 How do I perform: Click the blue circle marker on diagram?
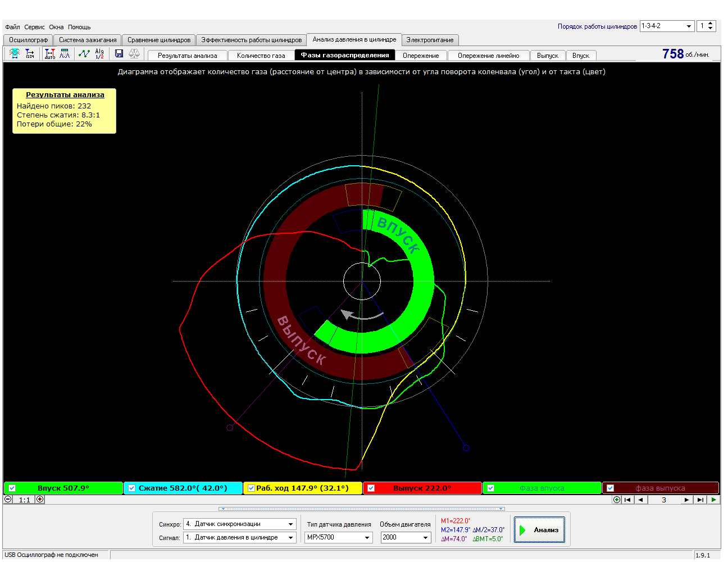[466, 448]
